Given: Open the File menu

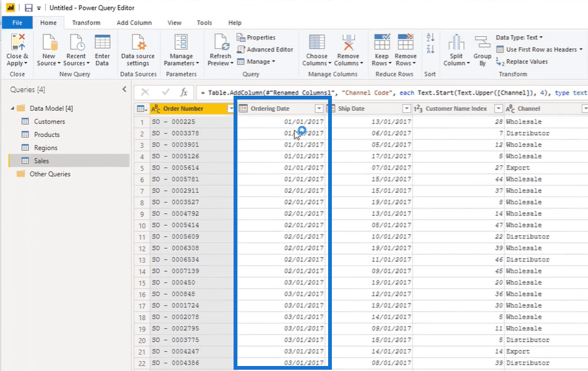Looking at the screenshot, I should coord(18,23).
